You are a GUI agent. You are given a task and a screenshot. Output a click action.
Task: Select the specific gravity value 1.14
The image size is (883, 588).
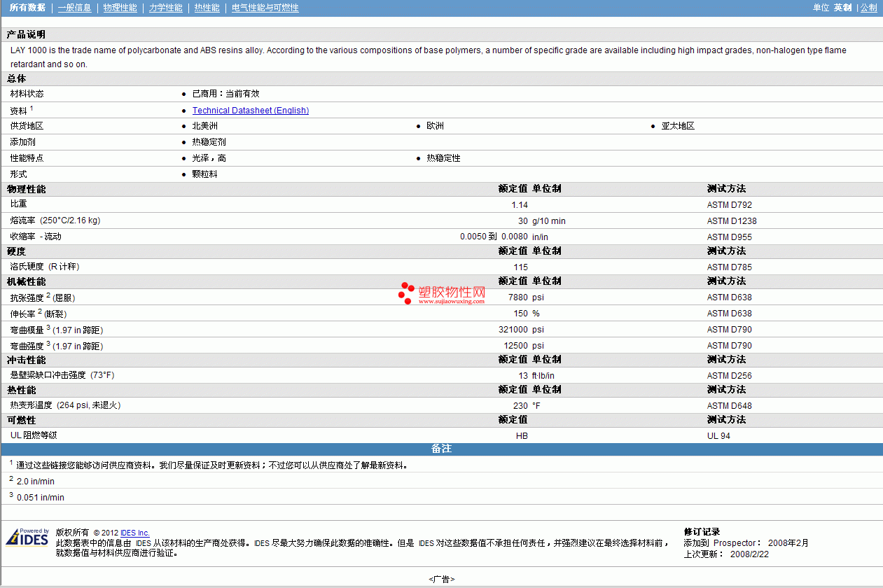[x=520, y=205]
